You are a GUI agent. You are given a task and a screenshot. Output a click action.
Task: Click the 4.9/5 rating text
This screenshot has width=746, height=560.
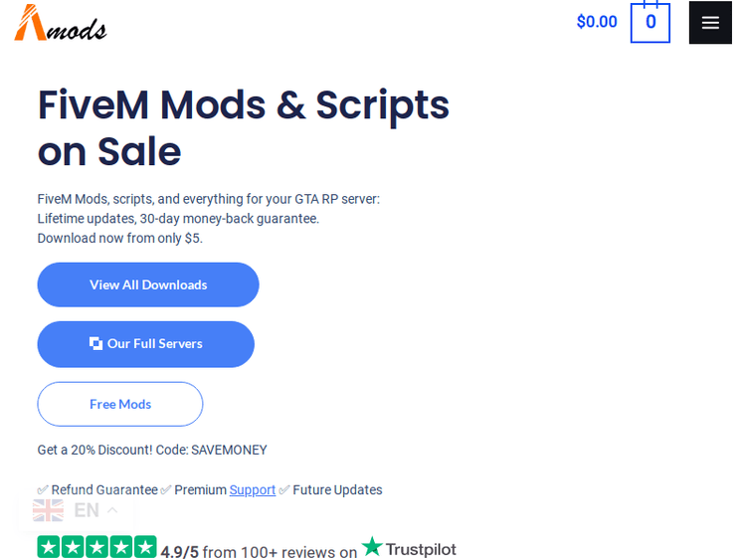click(180, 552)
